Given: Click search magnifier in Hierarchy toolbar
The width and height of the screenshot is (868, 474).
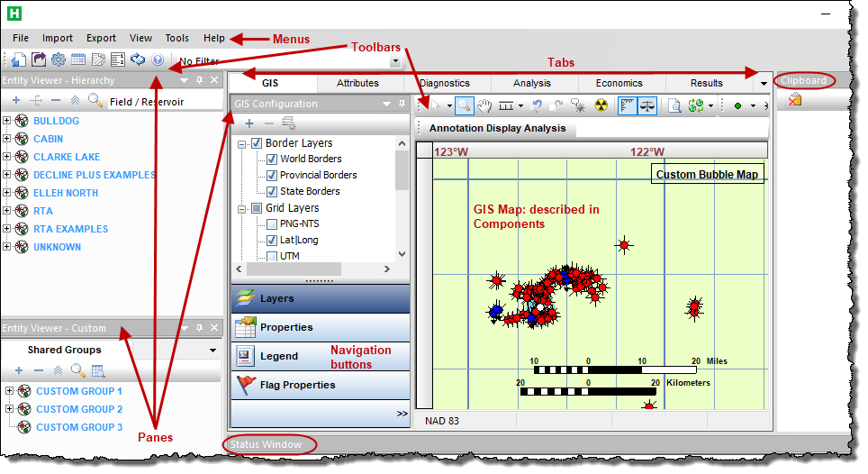Looking at the screenshot, I should [x=95, y=100].
